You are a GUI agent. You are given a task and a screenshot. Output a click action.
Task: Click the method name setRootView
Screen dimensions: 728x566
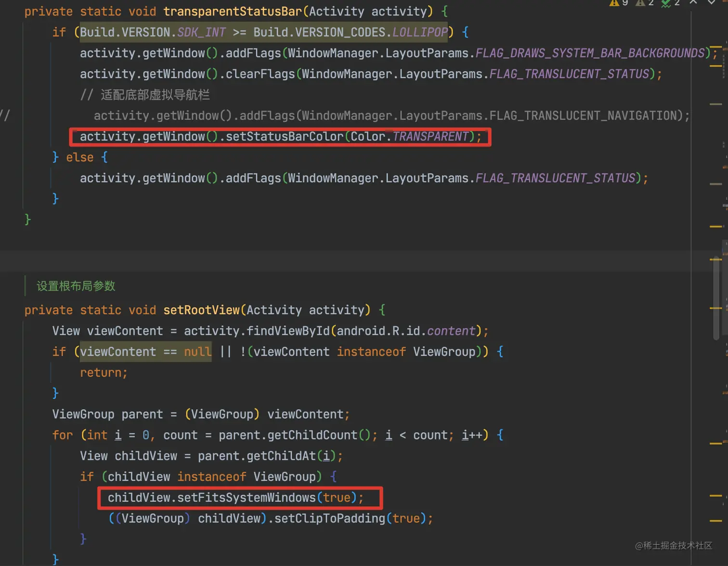click(x=201, y=310)
